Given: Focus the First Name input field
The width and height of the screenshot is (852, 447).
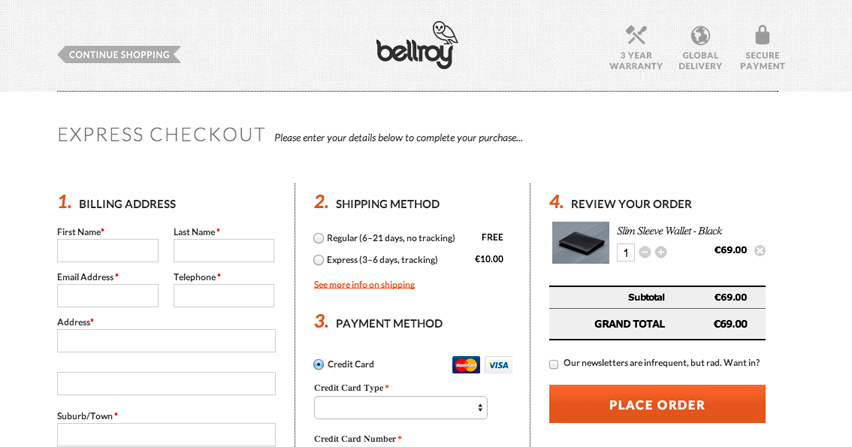Looking at the screenshot, I should [108, 251].
